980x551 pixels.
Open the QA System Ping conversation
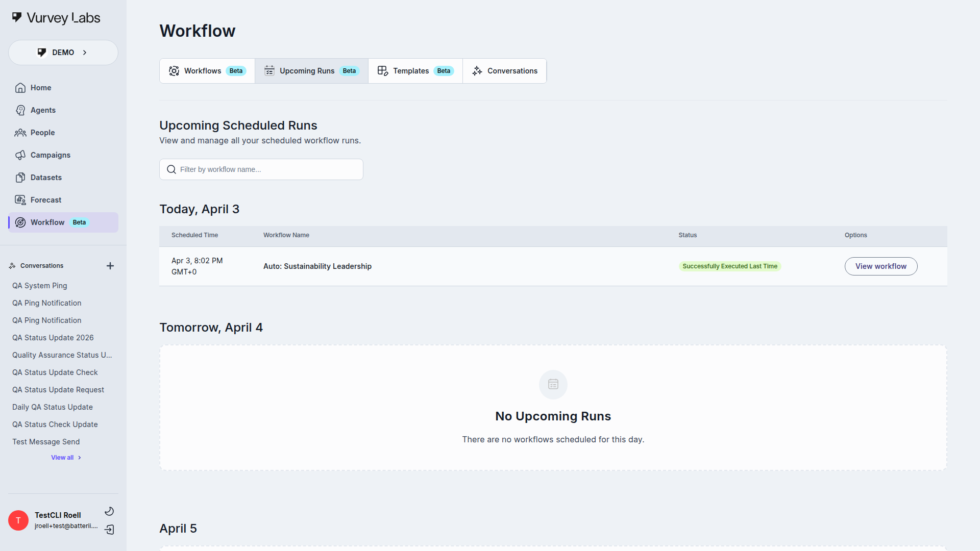pos(39,286)
